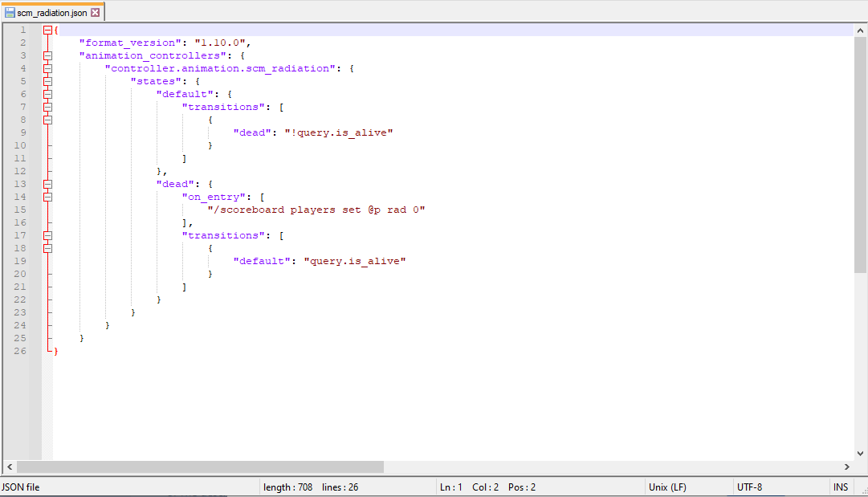The width and height of the screenshot is (868, 497).
Task: Collapse the on_entry fold on line 14
Action: point(47,197)
